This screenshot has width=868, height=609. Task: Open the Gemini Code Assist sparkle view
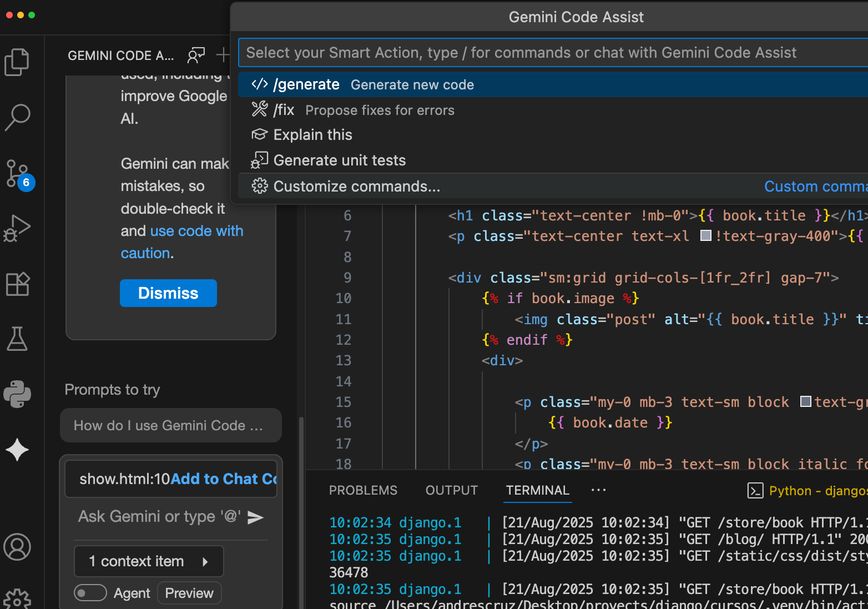pos(17,450)
